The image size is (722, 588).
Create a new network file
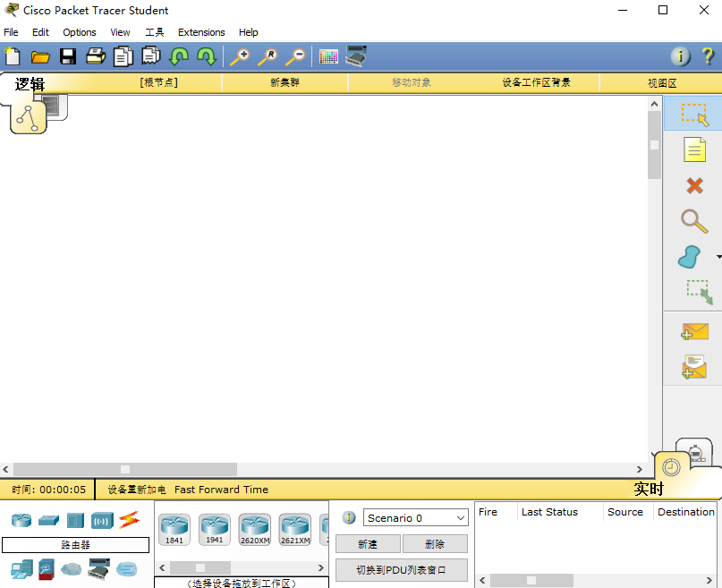(x=13, y=56)
